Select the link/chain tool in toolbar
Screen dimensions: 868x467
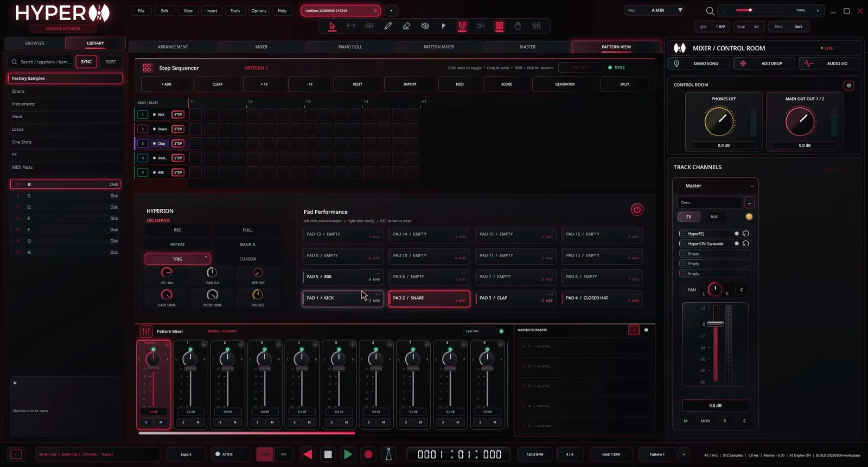[369, 26]
